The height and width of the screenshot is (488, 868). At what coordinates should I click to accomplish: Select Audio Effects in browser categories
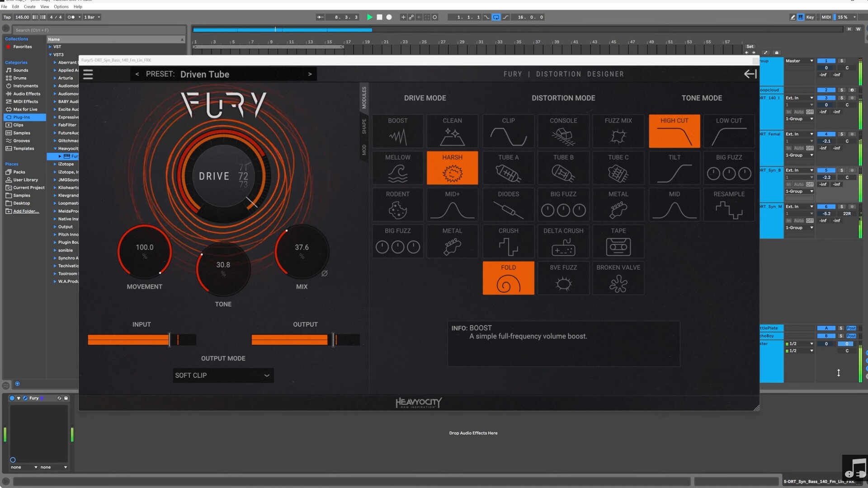[27, 94]
